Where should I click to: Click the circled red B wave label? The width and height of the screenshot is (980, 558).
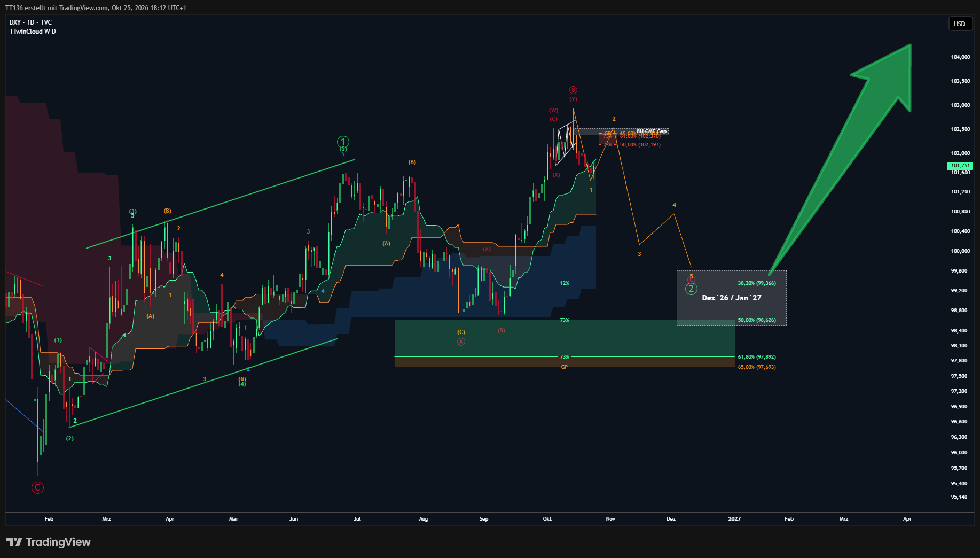(573, 90)
